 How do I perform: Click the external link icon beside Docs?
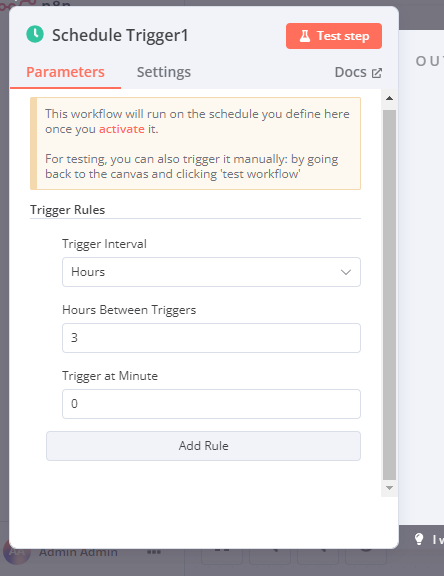coord(377,73)
